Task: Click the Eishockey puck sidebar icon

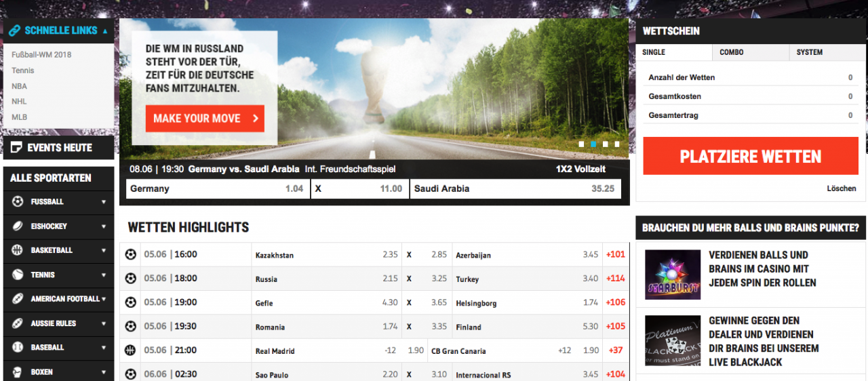Action: point(18,226)
